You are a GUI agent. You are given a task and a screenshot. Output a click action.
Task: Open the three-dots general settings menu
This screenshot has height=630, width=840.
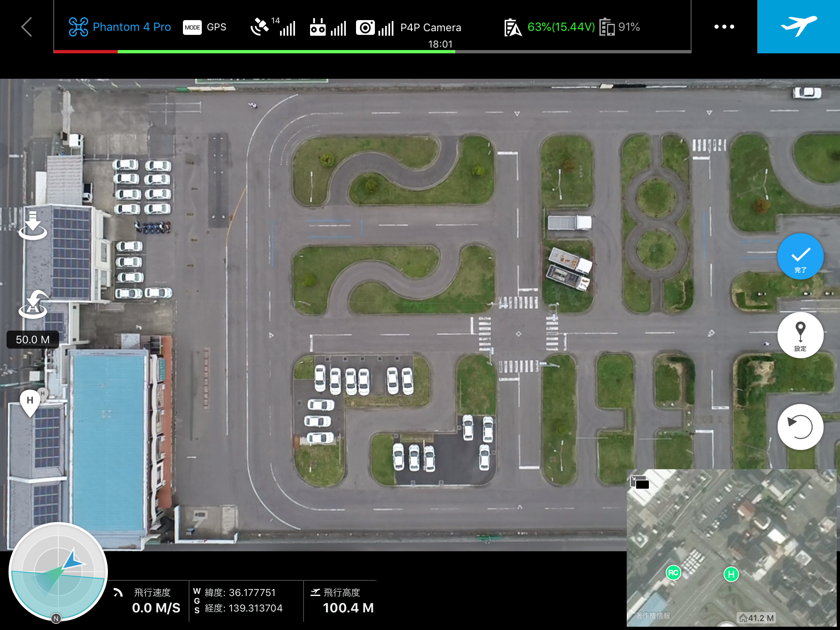tap(724, 27)
